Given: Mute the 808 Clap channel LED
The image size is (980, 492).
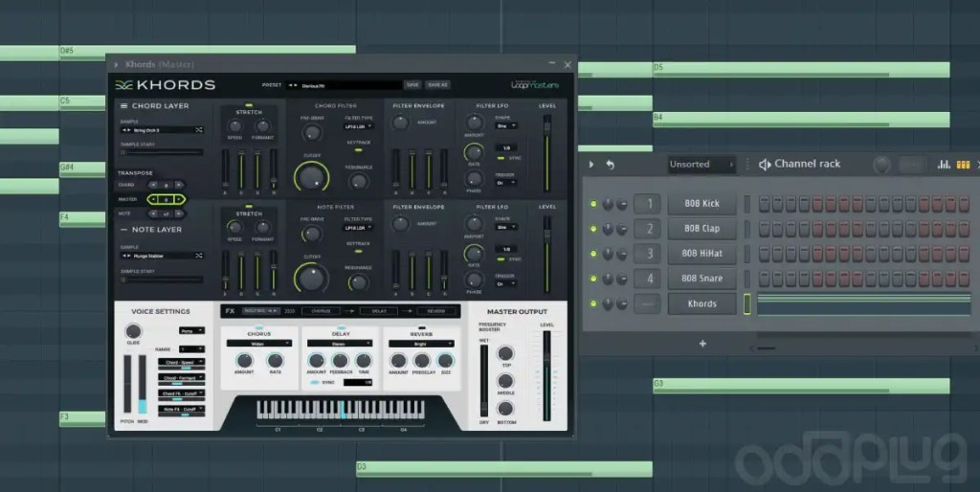Looking at the screenshot, I should 593,229.
